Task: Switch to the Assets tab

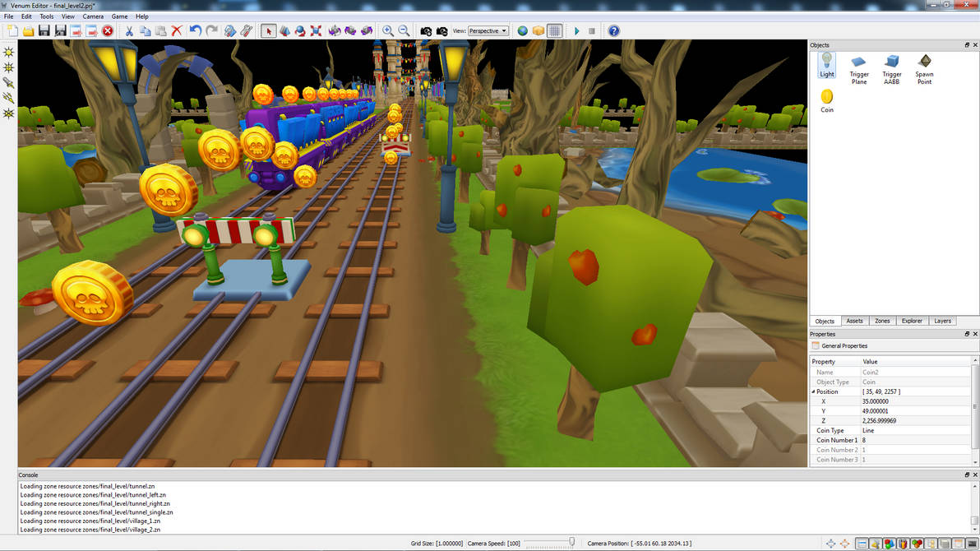Action: pyautogui.click(x=854, y=321)
